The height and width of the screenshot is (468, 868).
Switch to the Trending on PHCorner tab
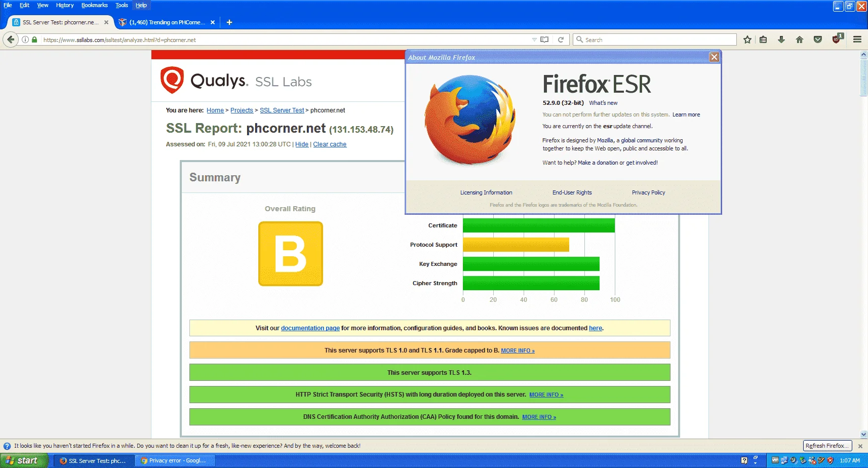point(167,22)
